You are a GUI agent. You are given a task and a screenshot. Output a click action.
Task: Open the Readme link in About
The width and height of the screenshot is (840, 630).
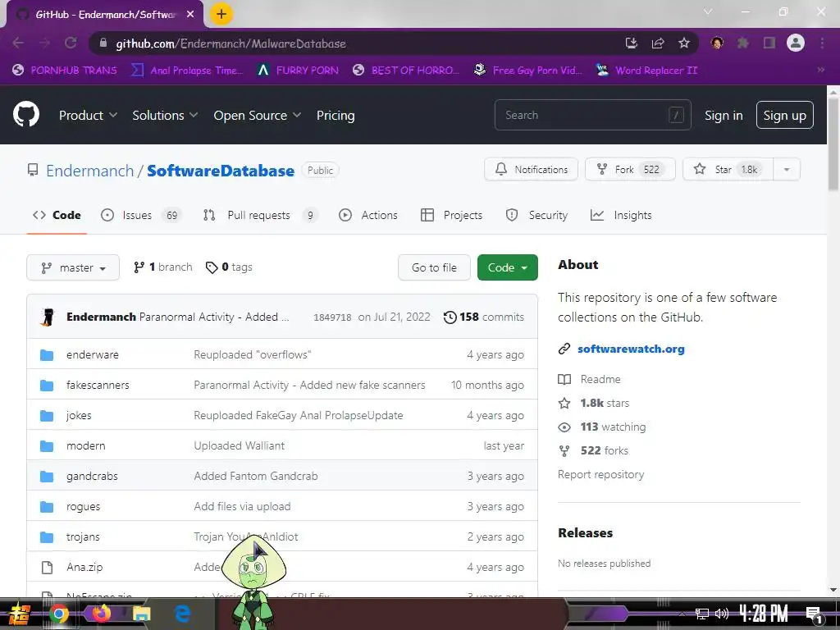(x=600, y=379)
